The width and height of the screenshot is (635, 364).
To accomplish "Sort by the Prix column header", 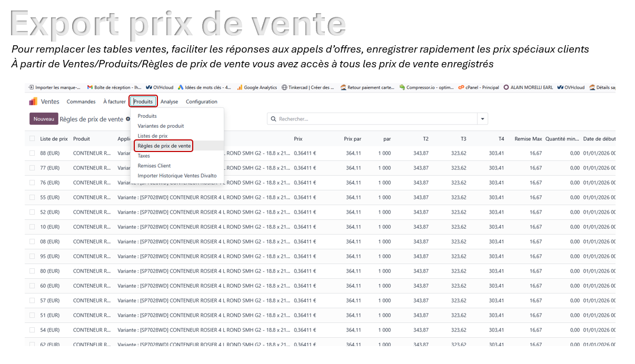I will pos(298,139).
